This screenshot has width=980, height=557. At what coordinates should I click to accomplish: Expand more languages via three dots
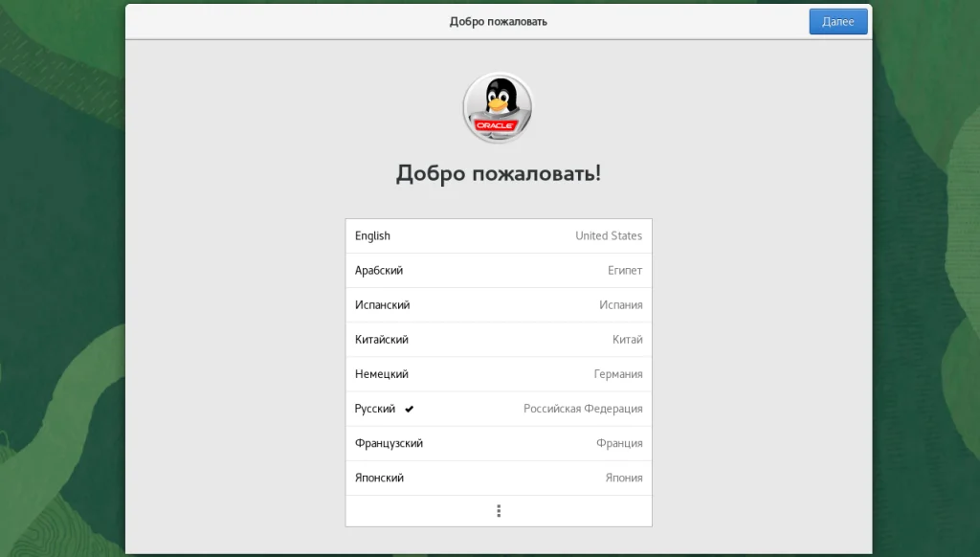(498, 511)
